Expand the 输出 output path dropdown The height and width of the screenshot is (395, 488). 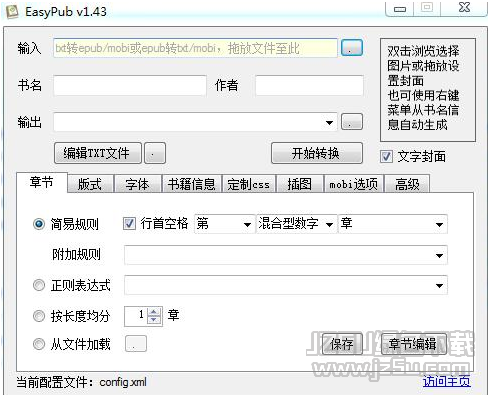329,123
